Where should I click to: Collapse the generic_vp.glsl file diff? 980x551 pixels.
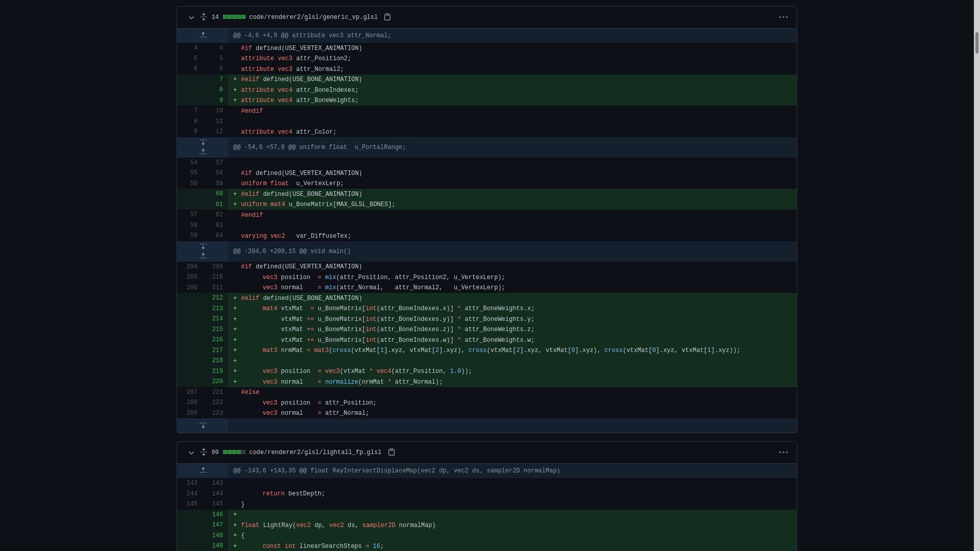tap(191, 17)
